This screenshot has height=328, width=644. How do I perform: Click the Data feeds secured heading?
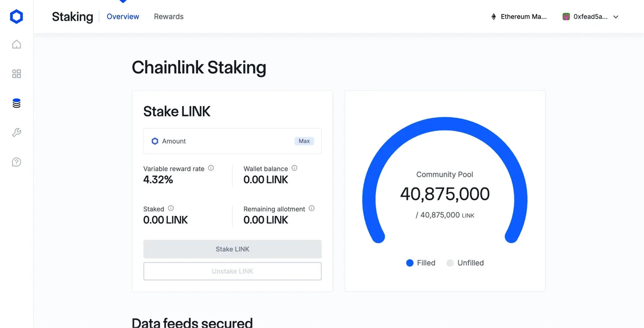192,322
